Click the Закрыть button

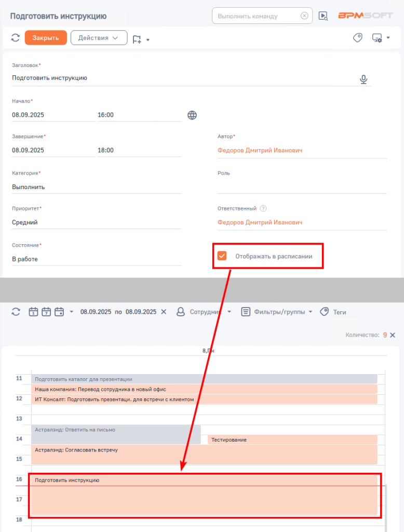pos(46,37)
